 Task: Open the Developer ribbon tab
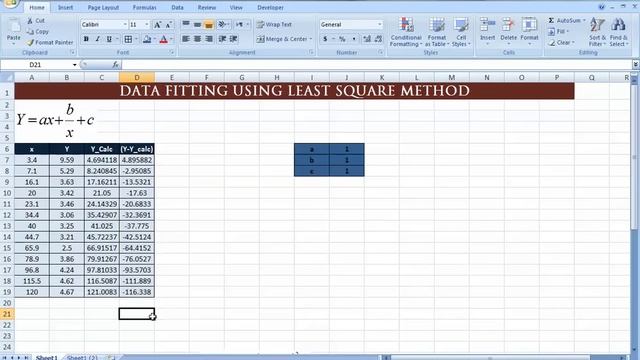(x=270, y=7)
